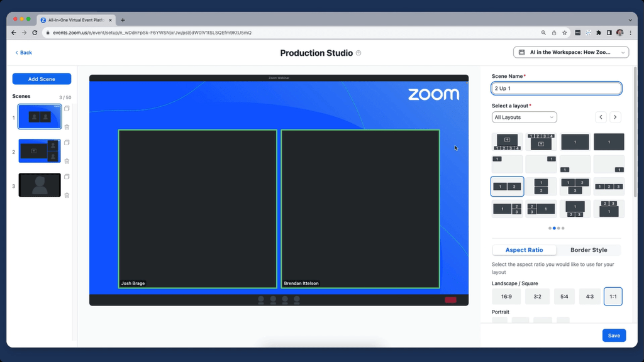Expand browser tab search chevron
The image size is (644, 362).
click(x=630, y=20)
